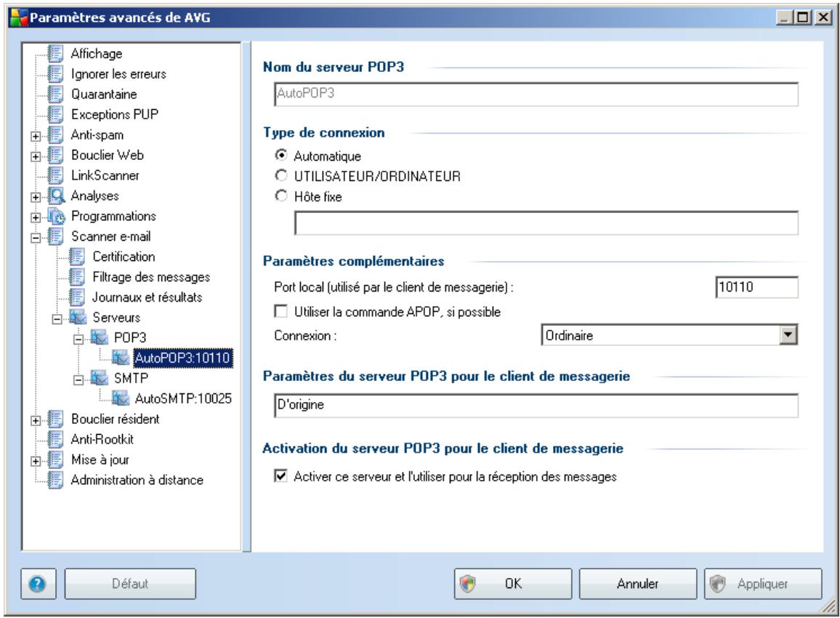Click the AutoPOP3:10110 server icon
Screen dimensions: 840x618
coord(121,358)
